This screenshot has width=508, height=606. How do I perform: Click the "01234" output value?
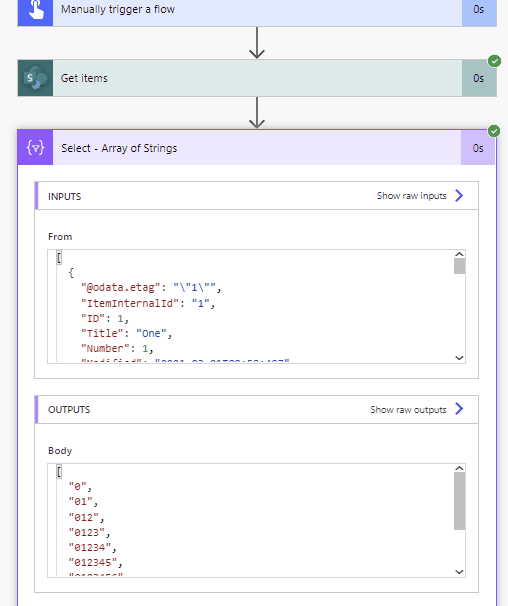click(x=90, y=548)
